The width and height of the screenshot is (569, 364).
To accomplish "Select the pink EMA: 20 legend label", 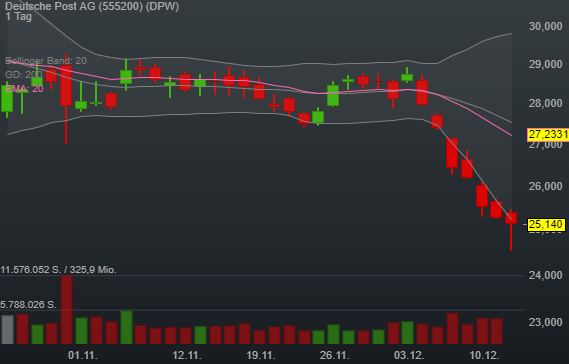I will pos(24,89).
